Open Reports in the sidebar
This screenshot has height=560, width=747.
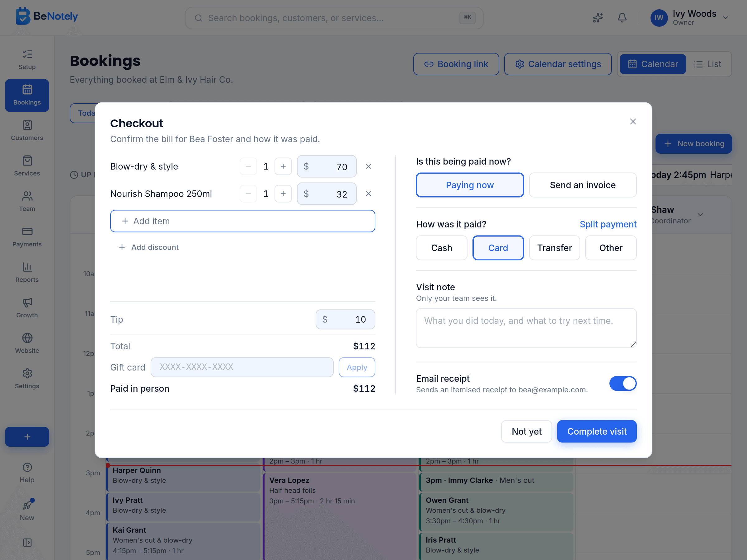click(27, 273)
